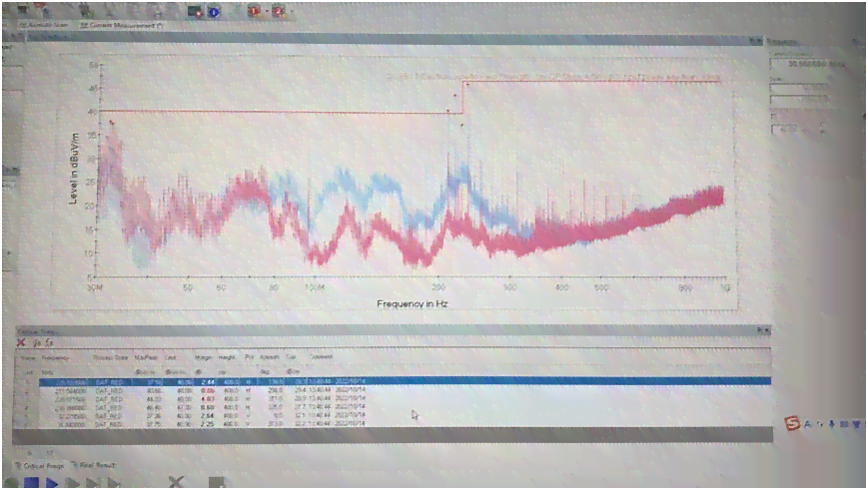The image size is (868, 490).
Task: Click the Level in dBuV/m axis label
Action: point(74,168)
